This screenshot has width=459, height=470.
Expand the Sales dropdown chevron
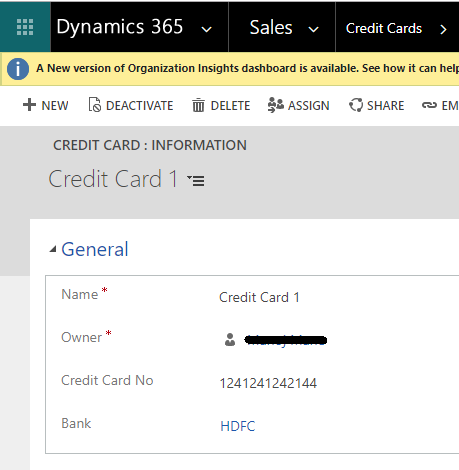coord(313,29)
